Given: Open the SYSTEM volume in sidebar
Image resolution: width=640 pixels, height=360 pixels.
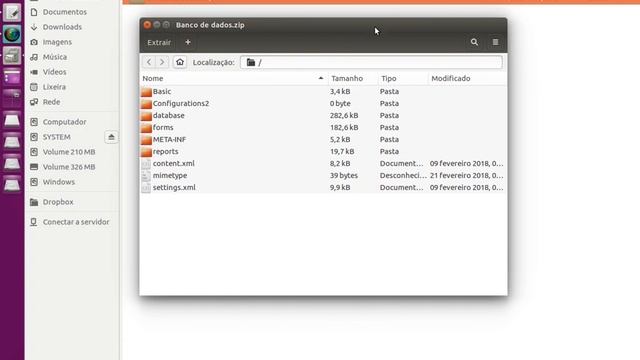Looking at the screenshot, I should [56, 137].
